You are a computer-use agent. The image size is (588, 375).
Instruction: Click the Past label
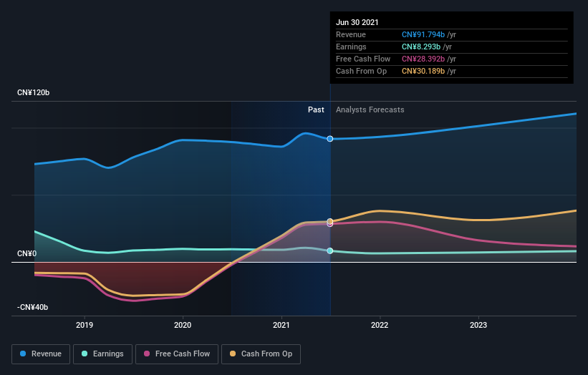[316, 109]
